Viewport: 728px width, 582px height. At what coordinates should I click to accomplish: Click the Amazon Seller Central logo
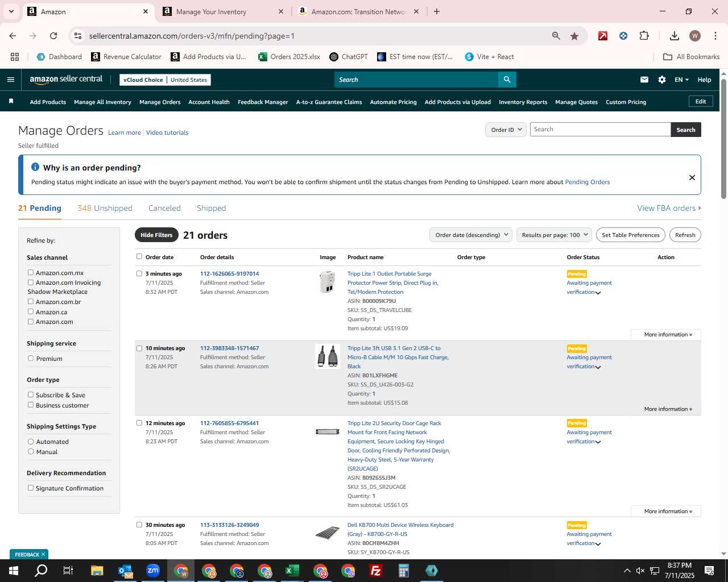click(66, 80)
